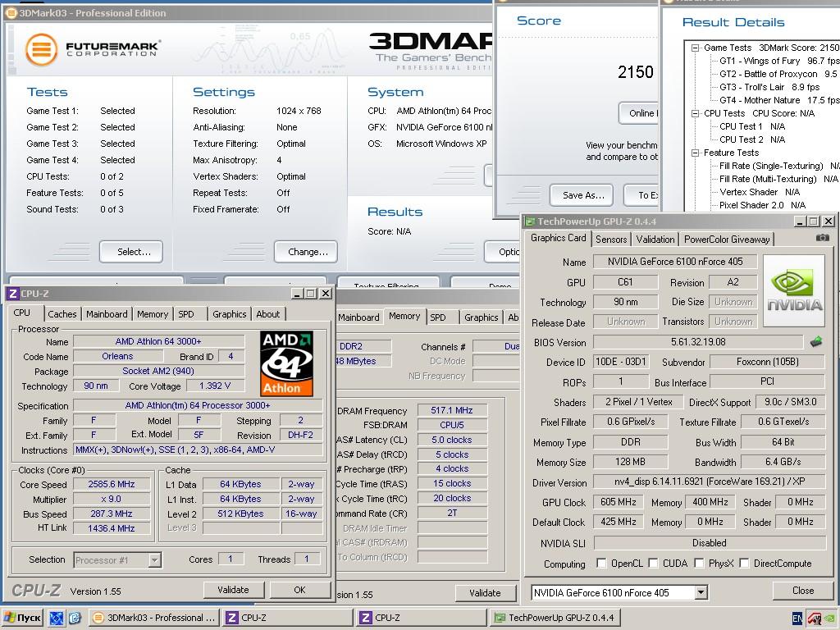Click Validate in the rear CPU-Z window
Screen dimensions: 840x630
(486, 593)
